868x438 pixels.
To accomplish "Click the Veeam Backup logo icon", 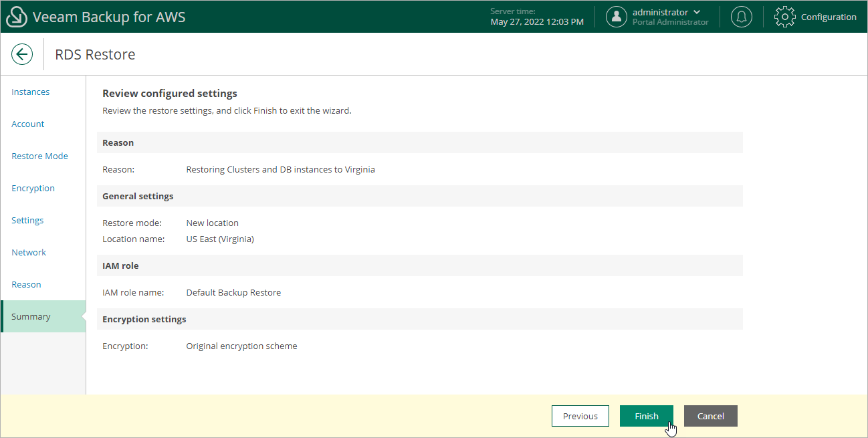I will point(16,17).
